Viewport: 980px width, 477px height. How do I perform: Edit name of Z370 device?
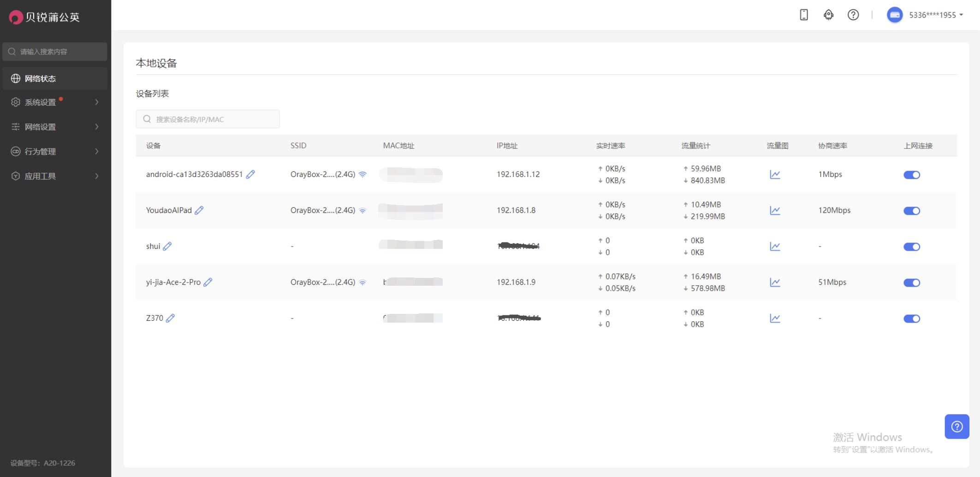170,318
